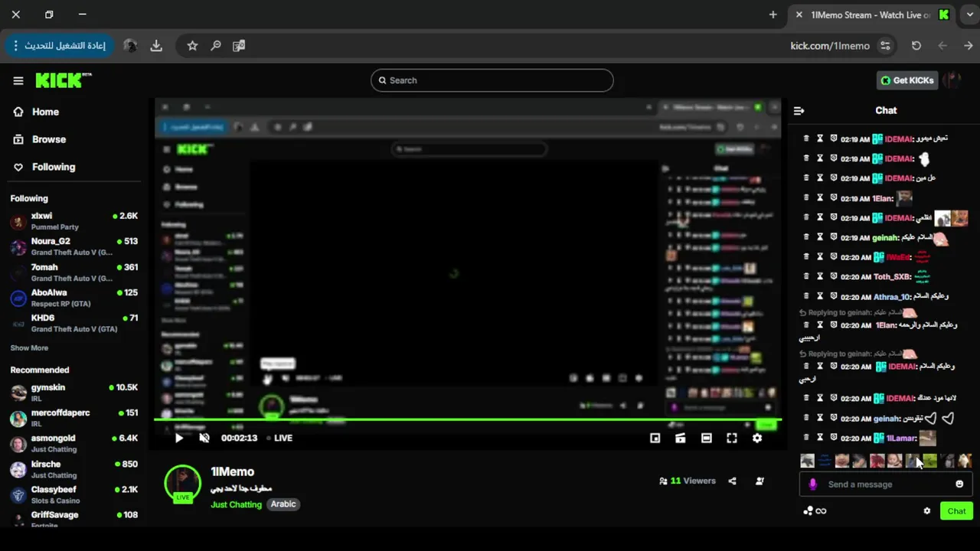Click the browser zoom magnifier icon
The image size is (980, 551).
tap(216, 46)
